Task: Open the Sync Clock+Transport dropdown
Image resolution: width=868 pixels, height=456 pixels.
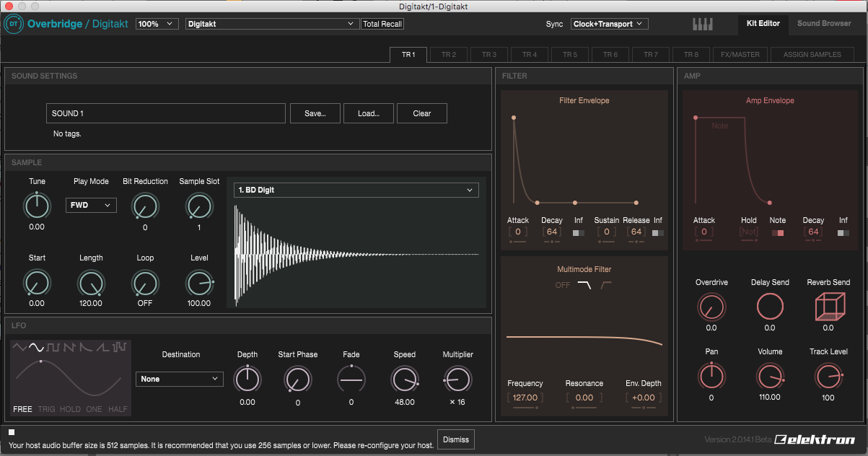Action: click(610, 24)
